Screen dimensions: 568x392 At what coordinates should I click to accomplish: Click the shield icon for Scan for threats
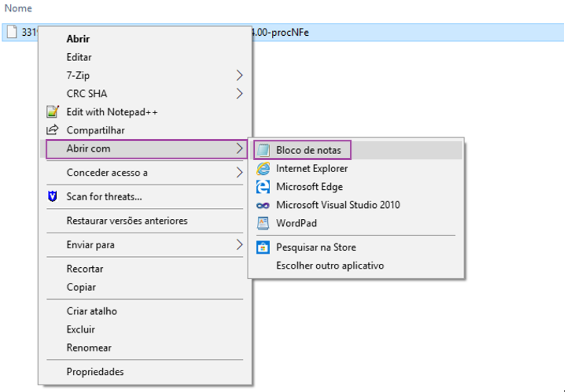[x=53, y=196]
